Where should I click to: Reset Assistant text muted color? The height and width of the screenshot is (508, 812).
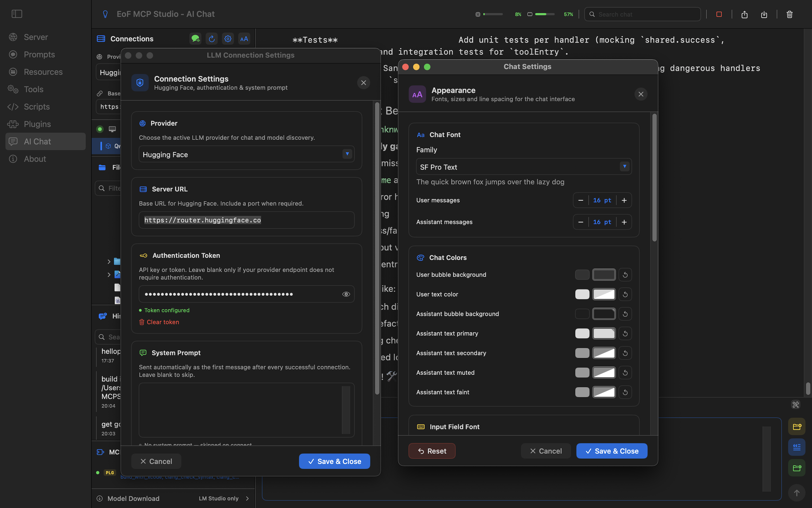click(x=625, y=373)
